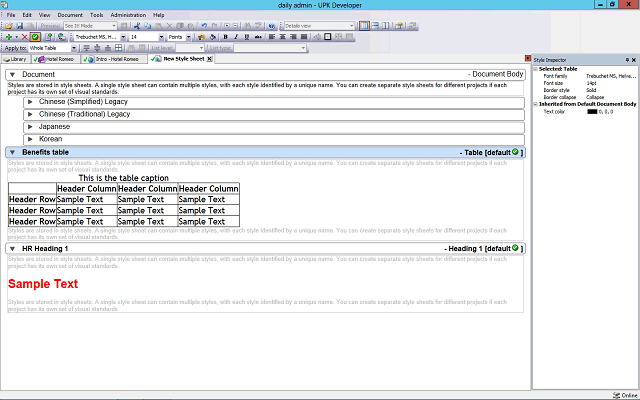
Task: Toggle italic formatting button
Action: pyautogui.click(x=237, y=37)
